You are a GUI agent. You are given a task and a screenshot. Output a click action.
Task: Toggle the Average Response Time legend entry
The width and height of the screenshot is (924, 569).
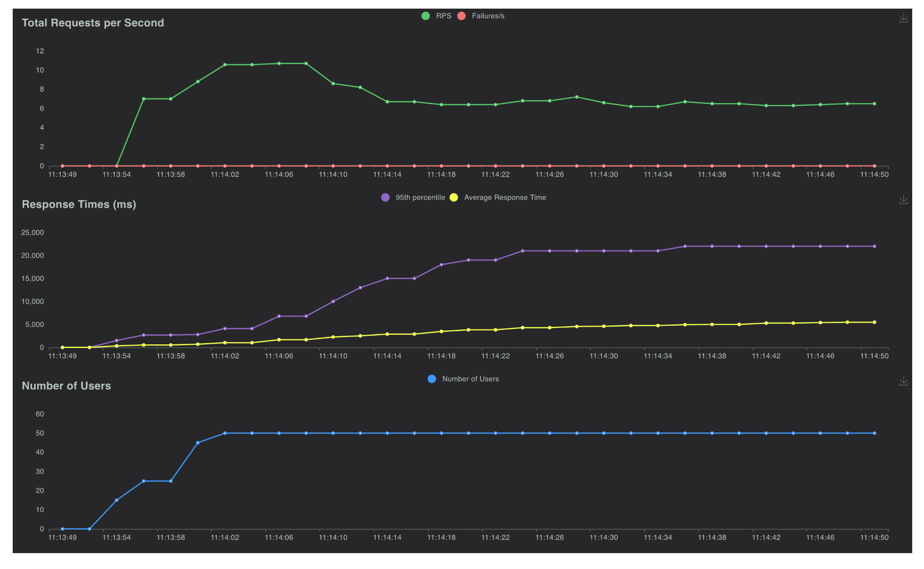(x=498, y=197)
